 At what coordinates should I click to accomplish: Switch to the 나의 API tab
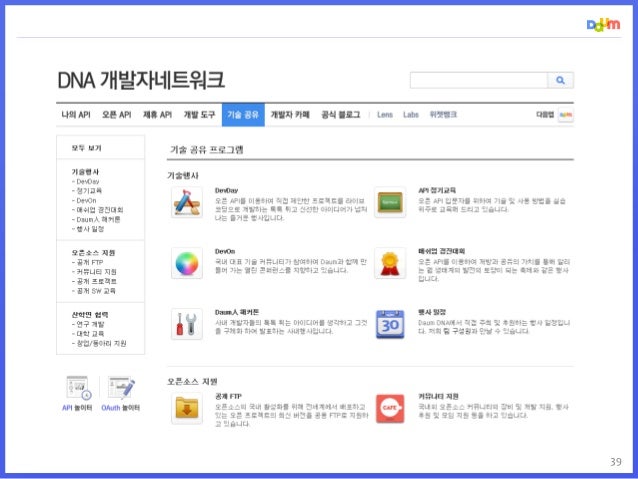tap(76, 115)
